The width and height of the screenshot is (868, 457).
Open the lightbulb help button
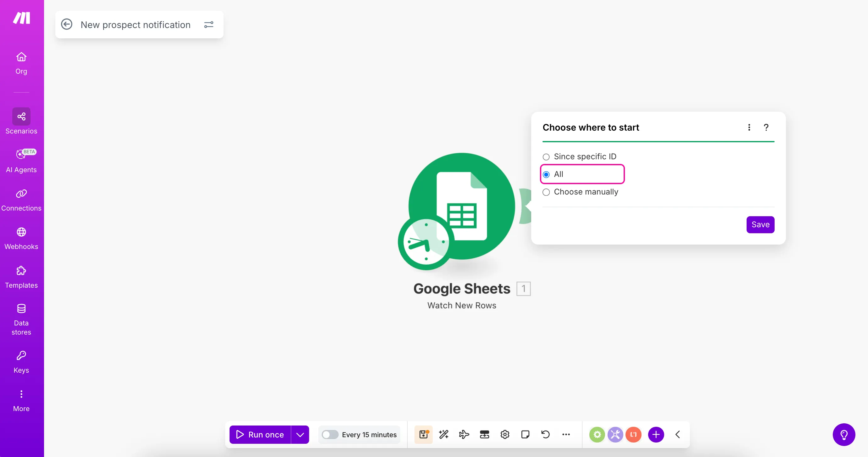point(844,435)
